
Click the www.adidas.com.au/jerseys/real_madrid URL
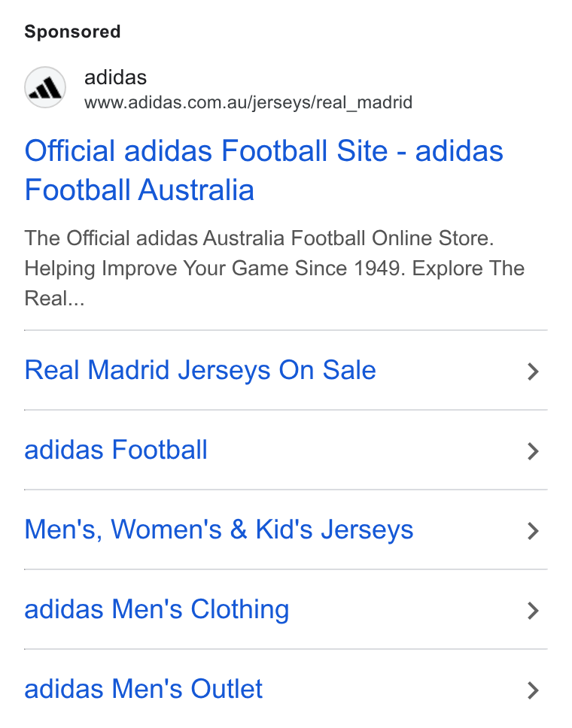pos(248,102)
